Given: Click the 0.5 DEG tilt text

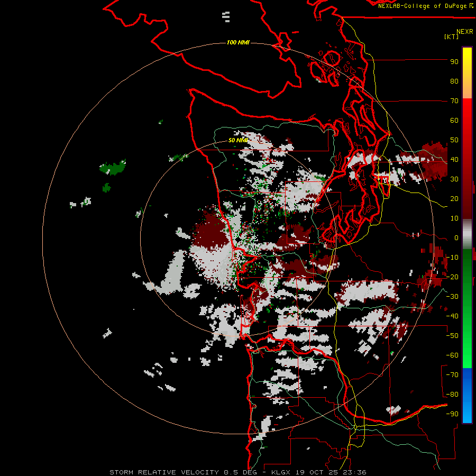Looking at the screenshot, I should 241,472.
